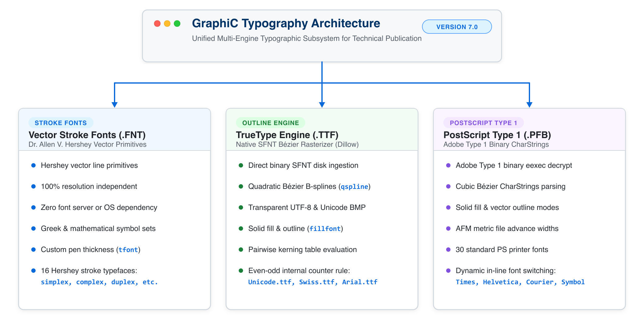Select the TrueType Engine (.TTF) heading
The image size is (644, 322).
coord(287,135)
